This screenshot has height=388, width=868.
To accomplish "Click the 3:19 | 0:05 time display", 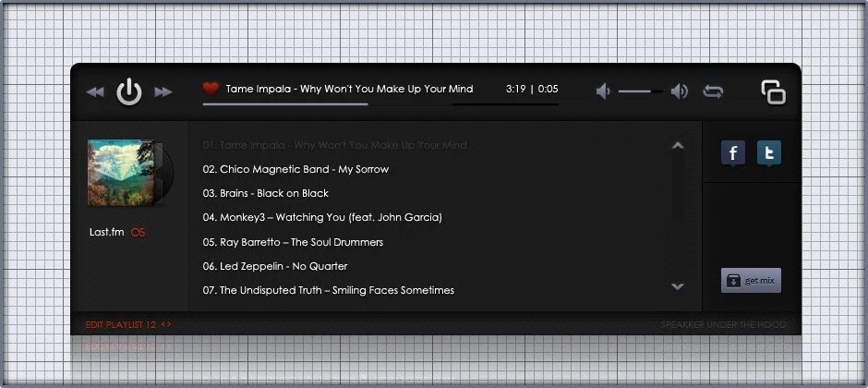I will 532,89.
